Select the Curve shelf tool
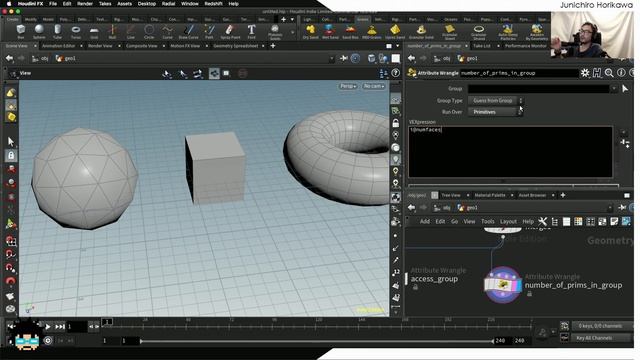The image size is (640, 360). coord(167,31)
